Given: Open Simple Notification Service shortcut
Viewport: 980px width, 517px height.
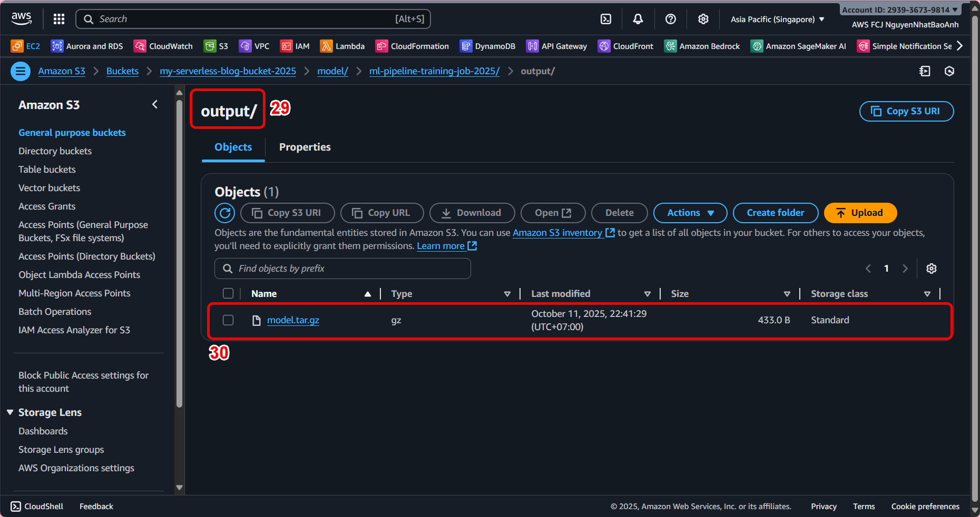Looking at the screenshot, I should (904, 46).
